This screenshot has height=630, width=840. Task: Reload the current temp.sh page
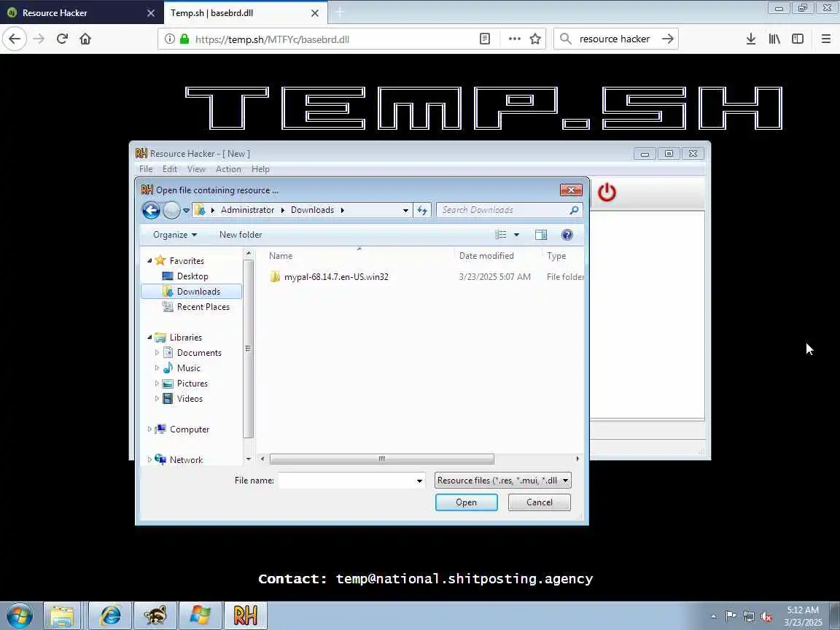click(62, 39)
